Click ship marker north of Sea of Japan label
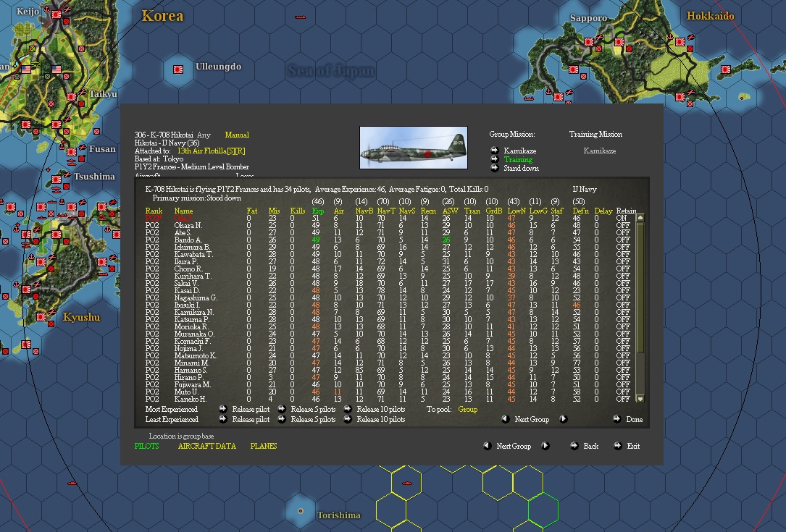The height and width of the screenshot is (532, 786). click(300, 17)
